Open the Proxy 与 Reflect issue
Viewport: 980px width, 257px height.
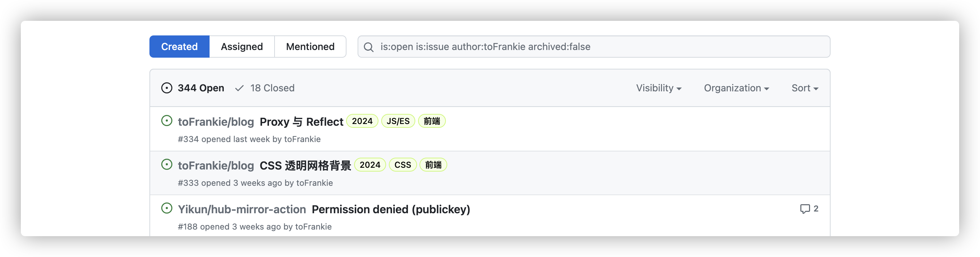point(301,122)
